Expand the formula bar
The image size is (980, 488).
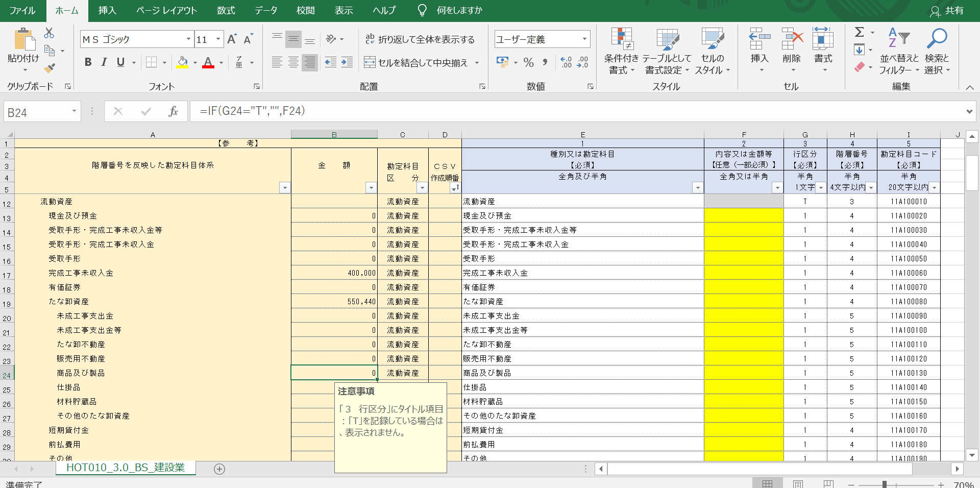click(969, 111)
